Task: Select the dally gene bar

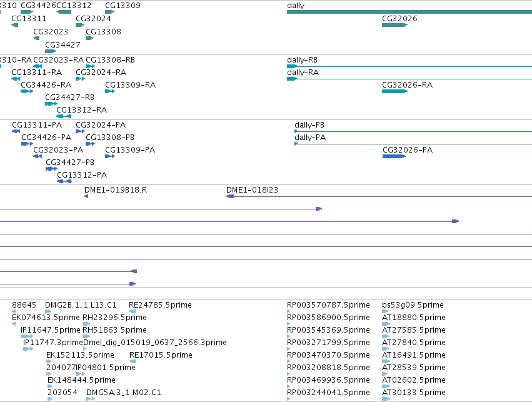Action: tap(409, 12)
